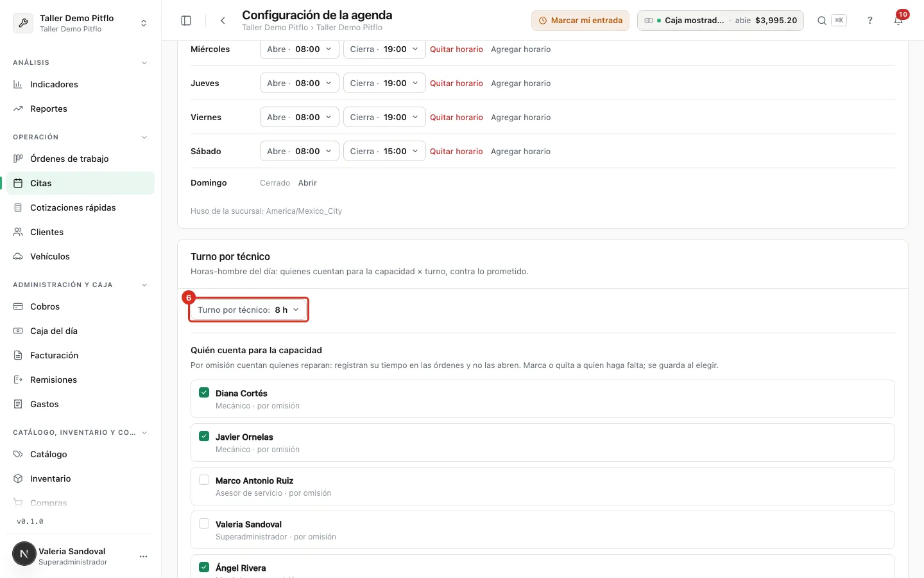The height and width of the screenshot is (578, 924).
Task: Click the Cotizaciones rápidas calculator icon
Action: click(x=18, y=207)
